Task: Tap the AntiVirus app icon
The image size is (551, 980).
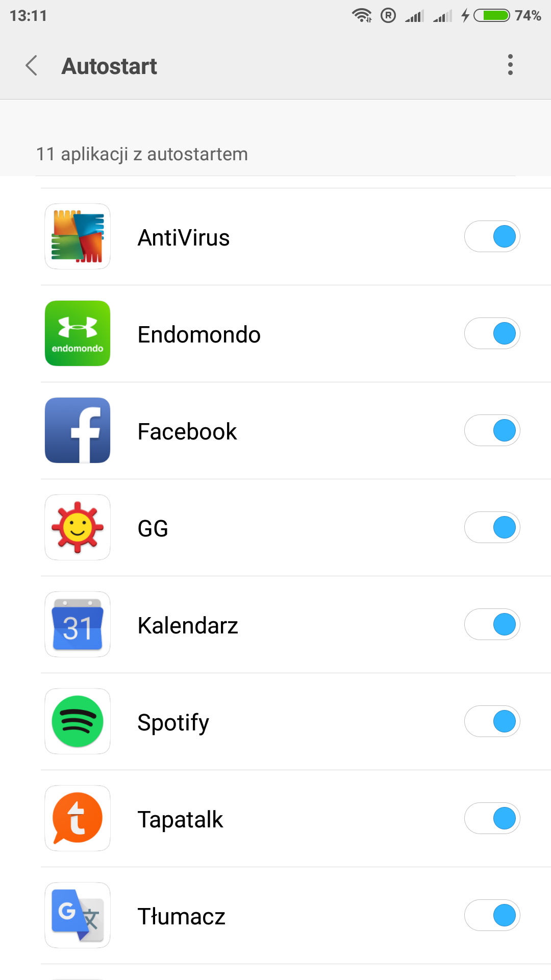Action: (x=78, y=236)
